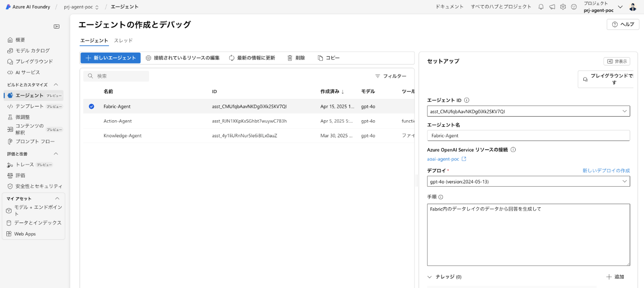The width and height of the screenshot is (644, 288).
Task: Click the info icon next to エージェント ID
Action: point(466,100)
